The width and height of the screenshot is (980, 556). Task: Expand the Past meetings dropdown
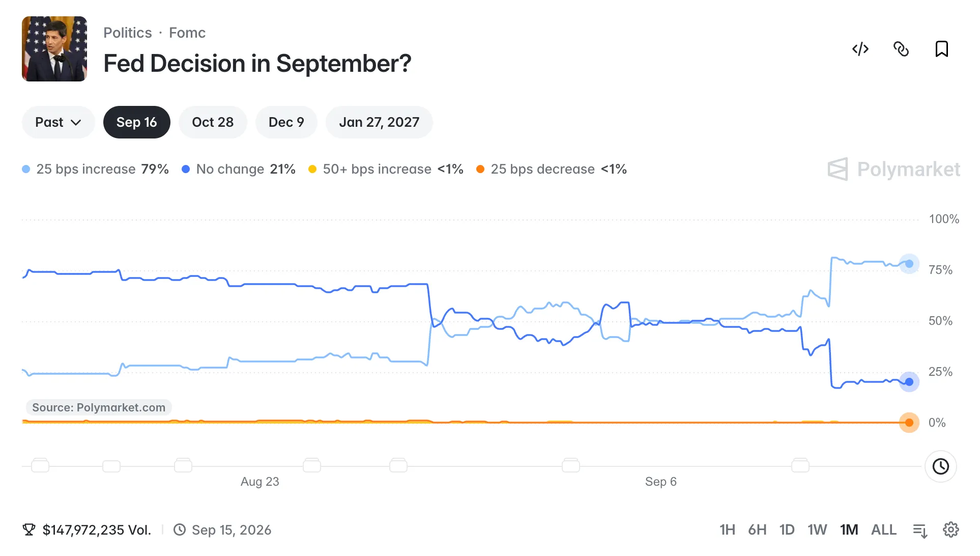tap(59, 122)
